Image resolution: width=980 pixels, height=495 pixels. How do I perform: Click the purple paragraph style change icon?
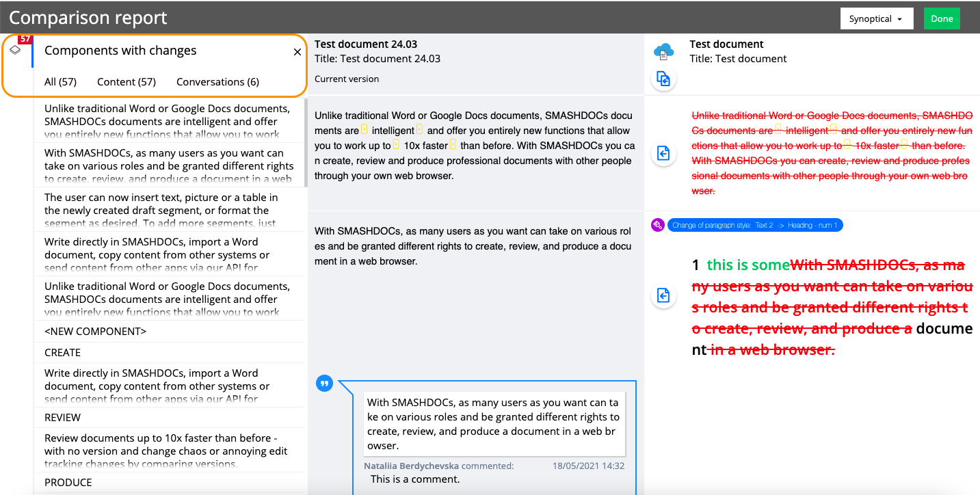coord(658,225)
